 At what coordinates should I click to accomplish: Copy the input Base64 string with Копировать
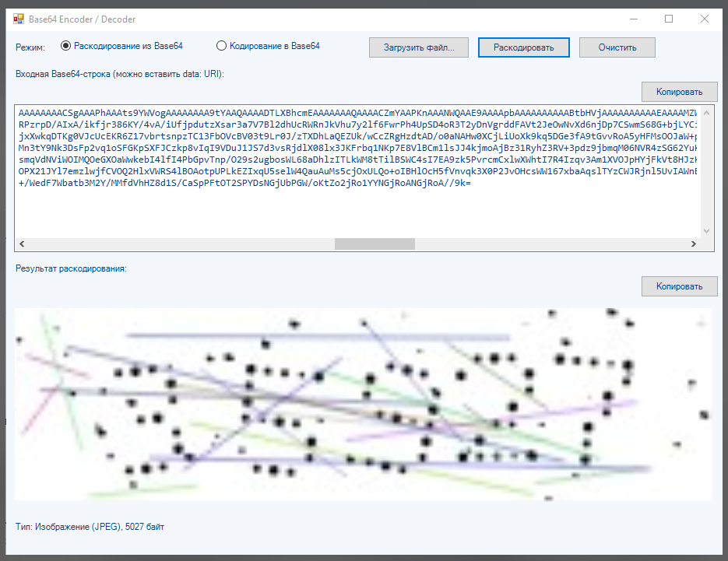(x=679, y=92)
